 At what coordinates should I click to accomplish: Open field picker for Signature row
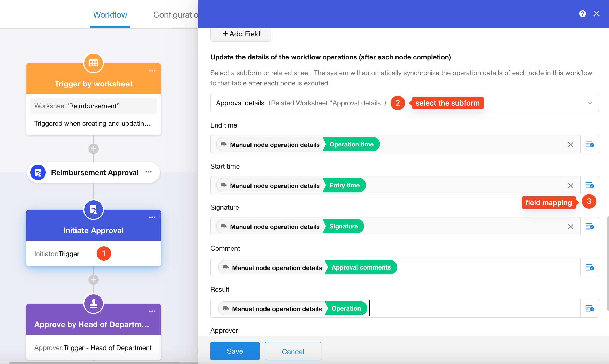click(x=590, y=226)
